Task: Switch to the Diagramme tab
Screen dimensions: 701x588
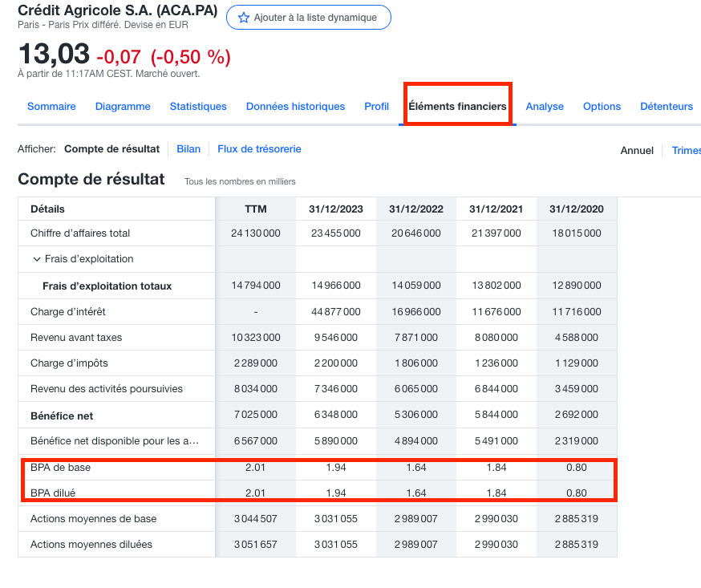Action: click(x=123, y=107)
